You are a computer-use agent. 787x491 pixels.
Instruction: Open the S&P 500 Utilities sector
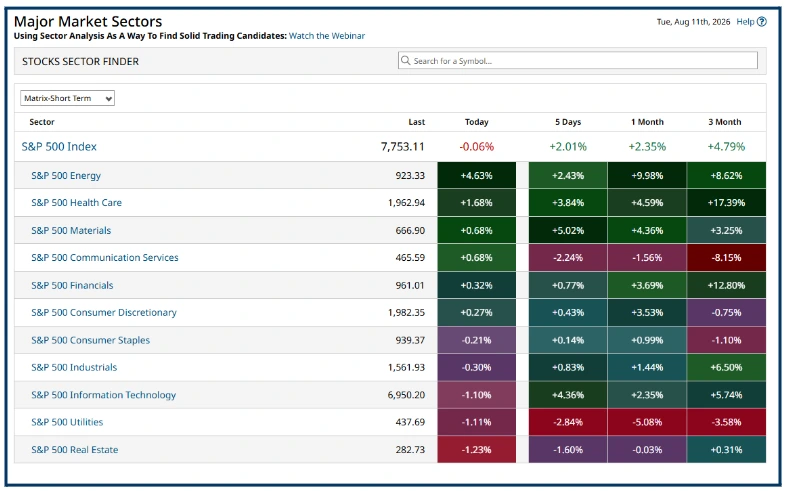point(67,422)
